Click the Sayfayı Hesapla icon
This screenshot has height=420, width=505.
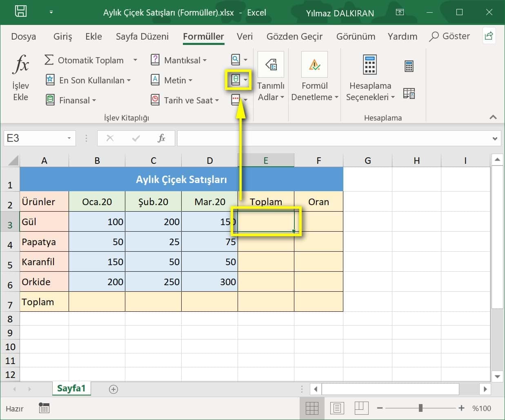409,93
